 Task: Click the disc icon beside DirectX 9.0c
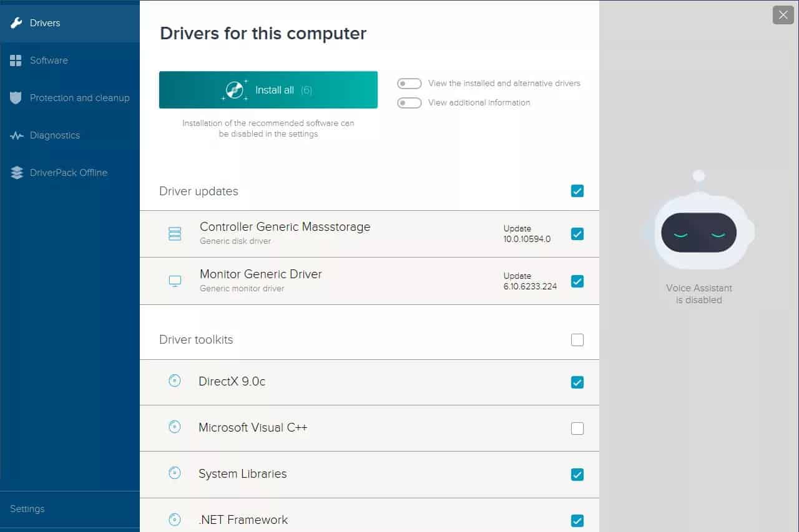coord(174,382)
